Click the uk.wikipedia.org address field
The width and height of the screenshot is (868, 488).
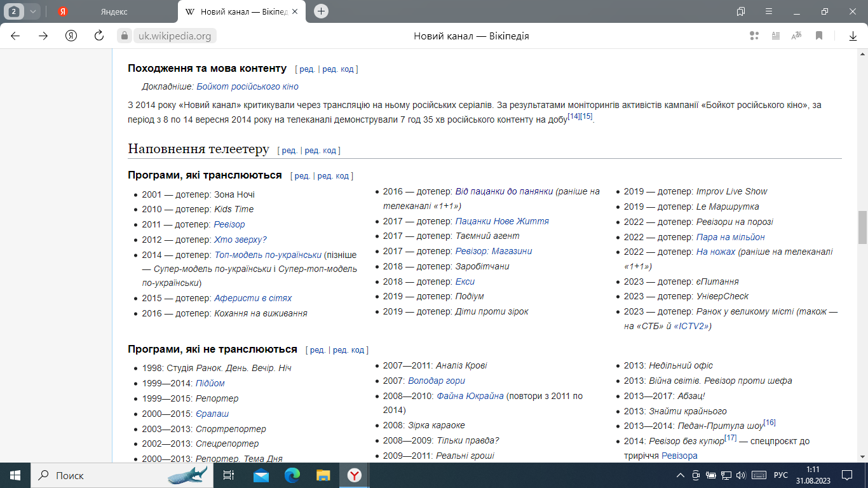pyautogui.click(x=175, y=36)
